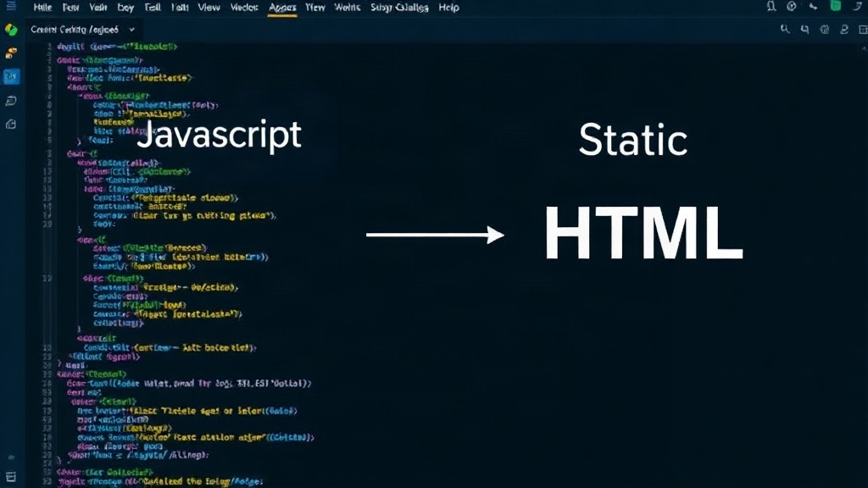Open the "Viector" menu
868x488 pixels.
pos(244,8)
